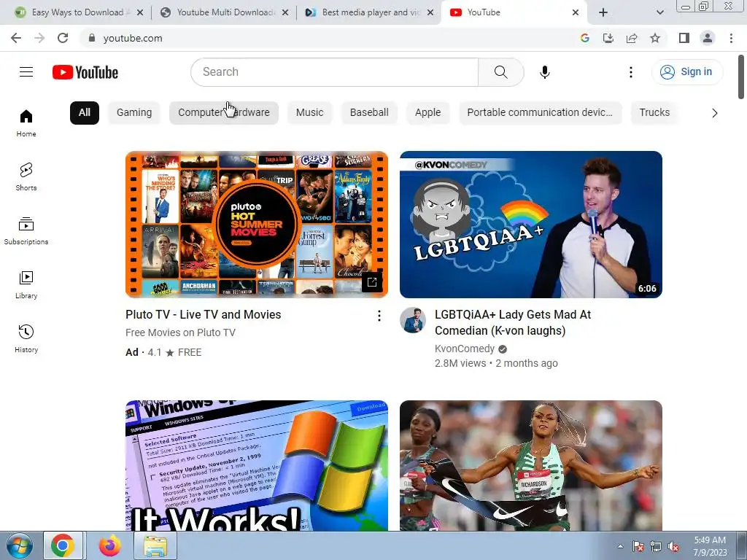Click Free Movies on Pluto TV text
This screenshot has width=747, height=560.
[x=181, y=332]
